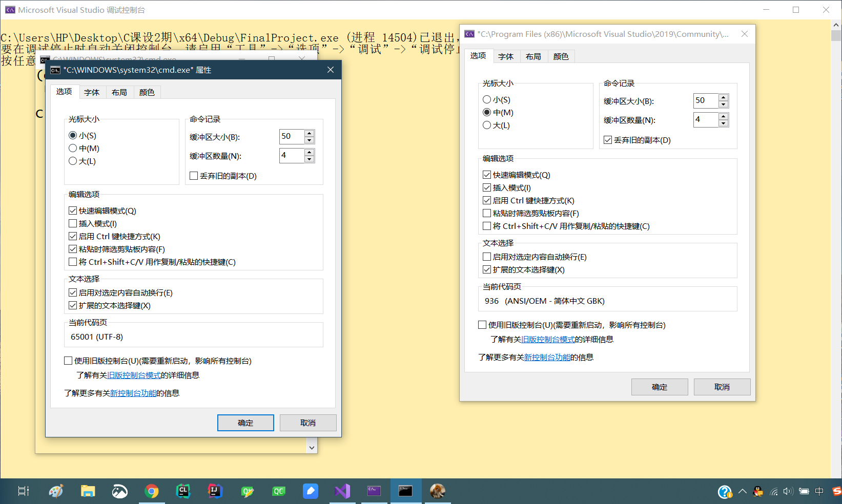The image size is (842, 504).
Task: Switch to 颜色 tab in right dialog
Action: (x=561, y=56)
